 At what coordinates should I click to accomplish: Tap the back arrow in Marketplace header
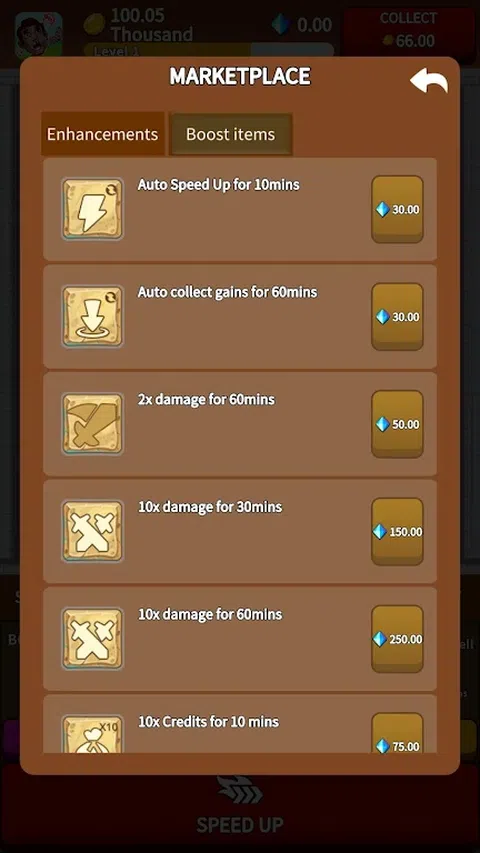click(x=429, y=82)
